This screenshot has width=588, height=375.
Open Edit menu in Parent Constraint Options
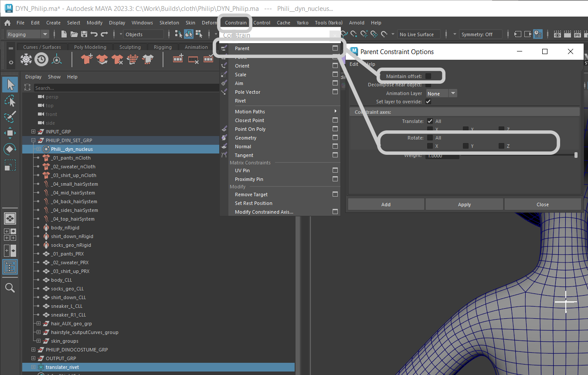[354, 64]
